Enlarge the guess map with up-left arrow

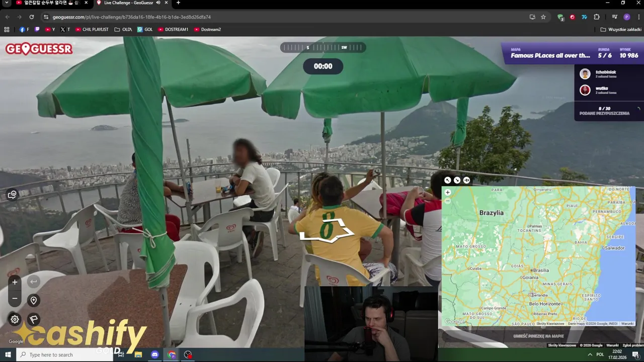point(448,180)
